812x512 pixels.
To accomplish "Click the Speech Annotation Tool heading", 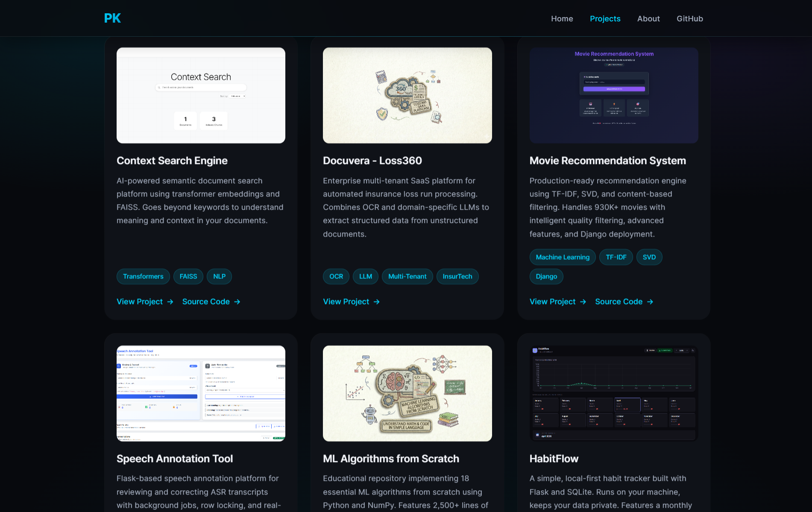I will (x=175, y=459).
